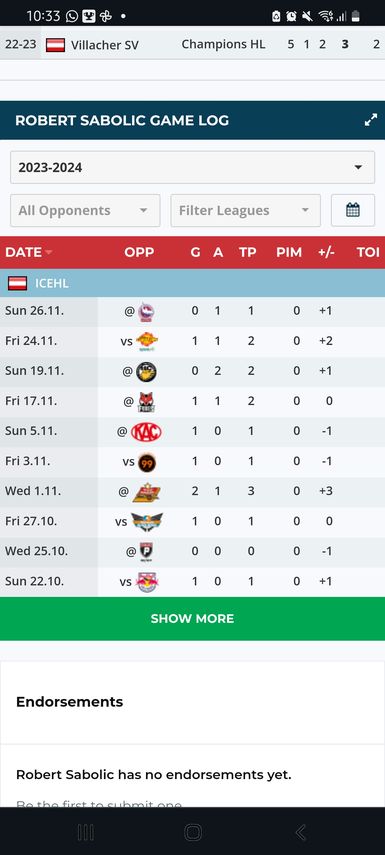Tap the Red Bull Salzburg opponent logo

point(147,582)
